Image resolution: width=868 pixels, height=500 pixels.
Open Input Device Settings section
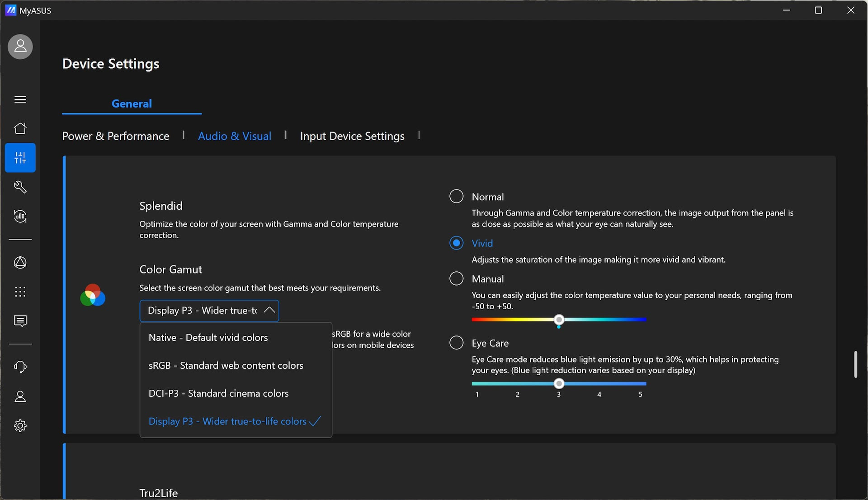(352, 136)
